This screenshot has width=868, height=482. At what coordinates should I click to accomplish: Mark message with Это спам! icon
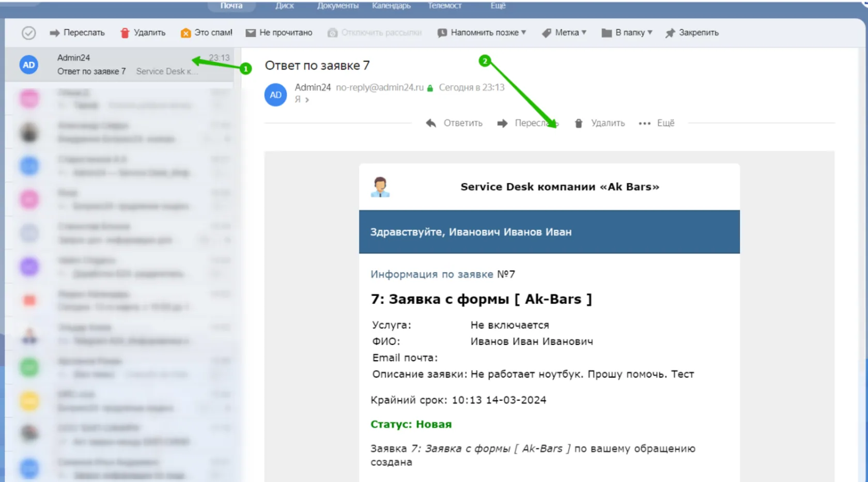[x=185, y=33]
